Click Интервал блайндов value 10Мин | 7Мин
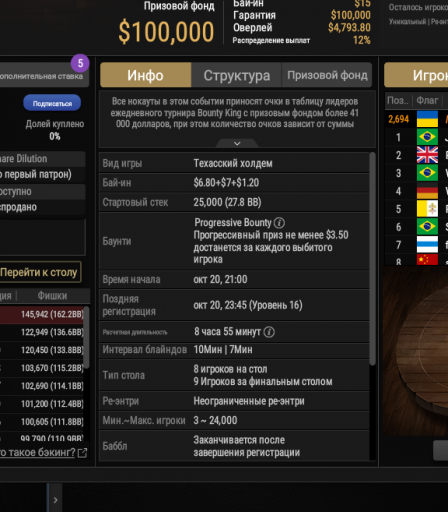 (x=223, y=350)
